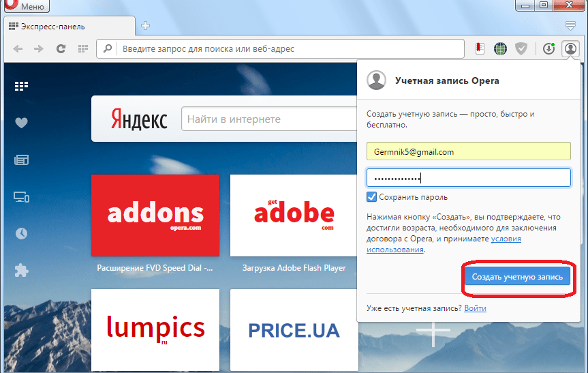Open Speed Dial grid icon in toolbar
This screenshot has height=373, width=588.
(x=83, y=48)
